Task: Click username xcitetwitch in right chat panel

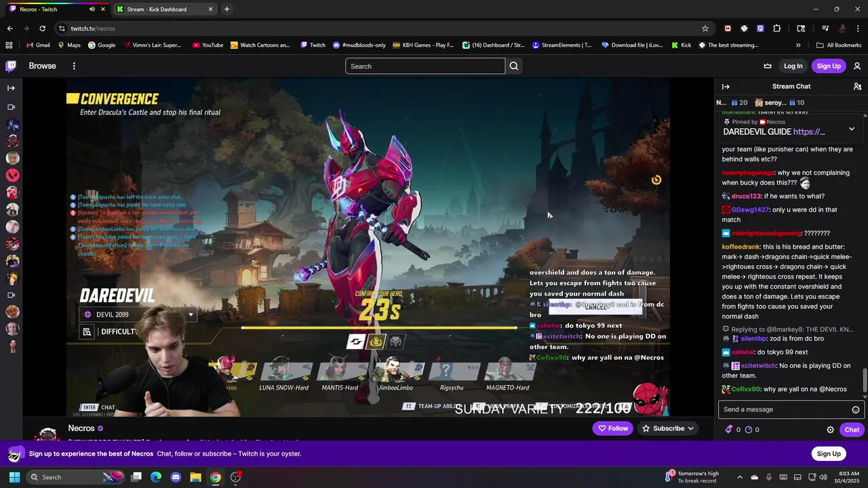Action: (757, 365)
